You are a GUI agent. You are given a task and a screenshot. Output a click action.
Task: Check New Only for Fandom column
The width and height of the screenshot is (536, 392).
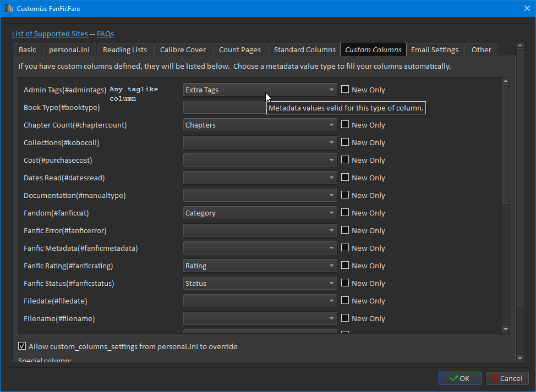[345, 213]
